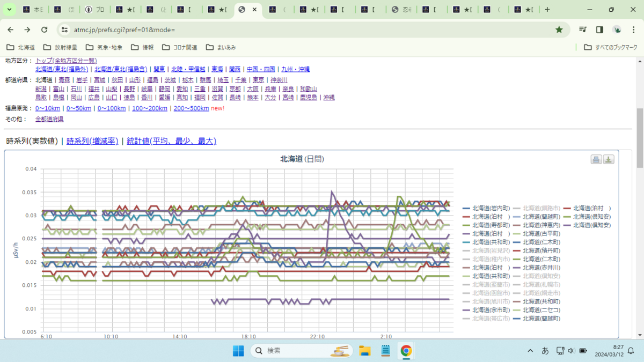The image size is (644, 362).
Task: Switch to 時系列(増減率) view
Action: click(x=92, y=141)
